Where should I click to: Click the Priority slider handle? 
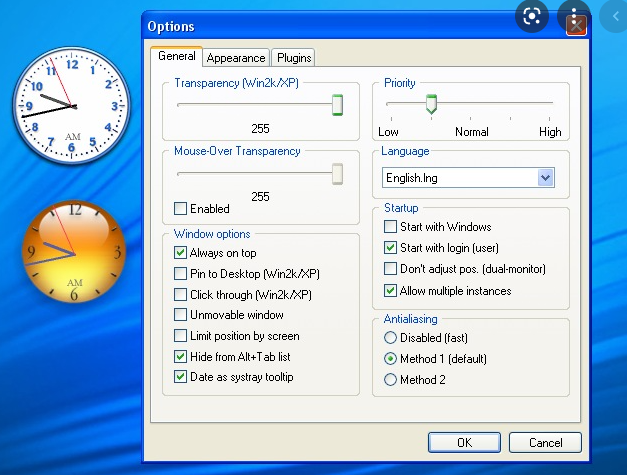pyautogui.click(x=431, y=104)
